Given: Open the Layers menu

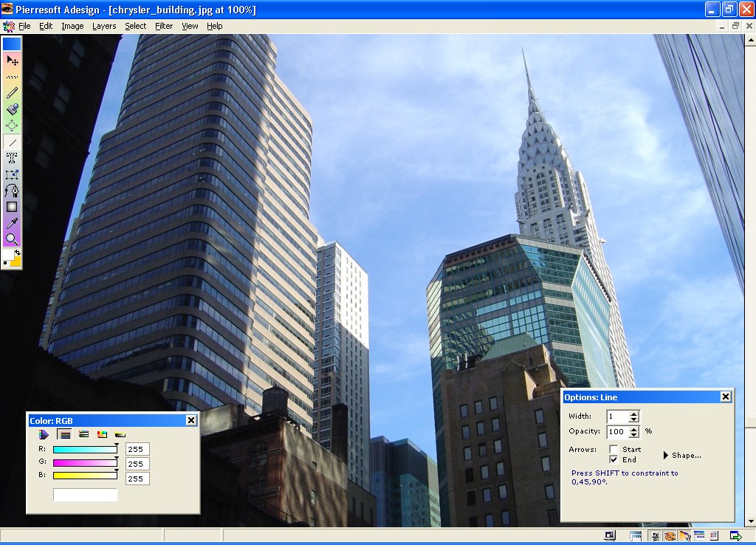Looking at the screenshot, I should (104, 26).
